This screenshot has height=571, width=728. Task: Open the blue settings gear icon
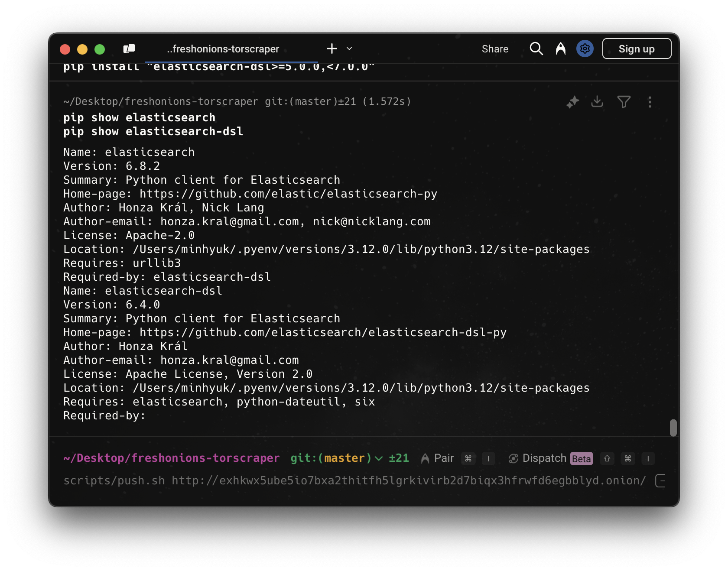coord(585,49)
